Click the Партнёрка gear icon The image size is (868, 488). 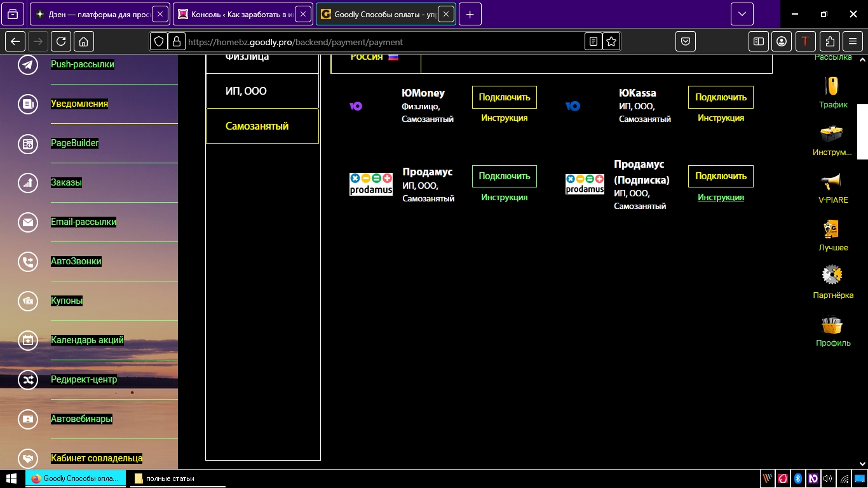click(832, 275)
